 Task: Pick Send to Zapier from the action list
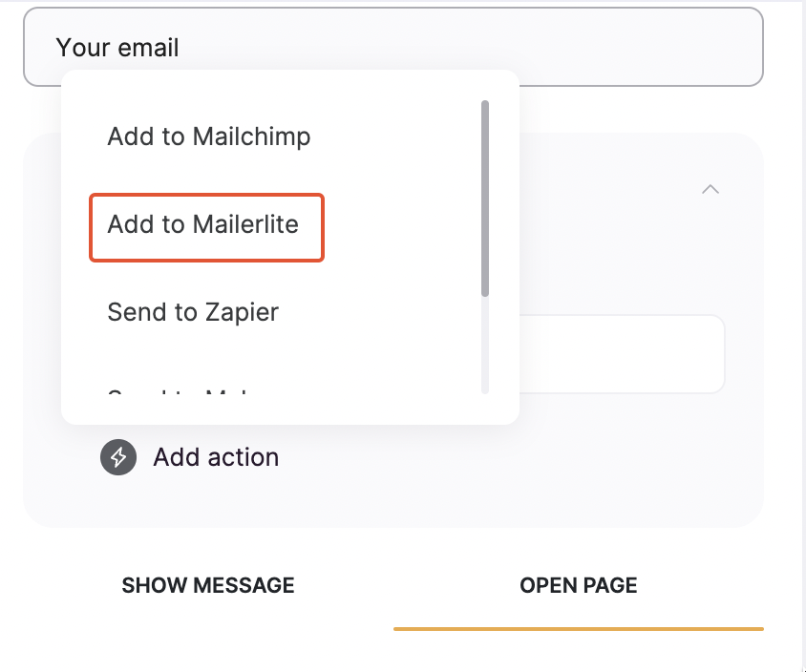tap(193, 312)
